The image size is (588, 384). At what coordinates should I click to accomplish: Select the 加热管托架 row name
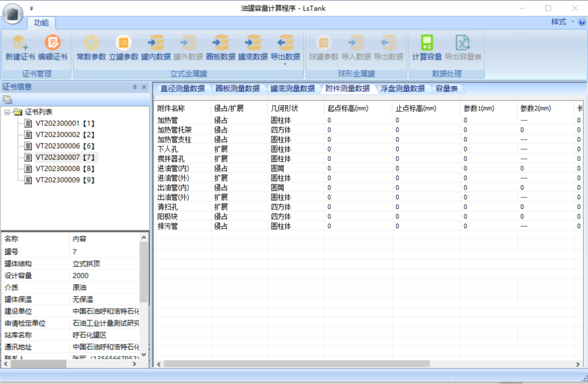click(x=175, y=130)
